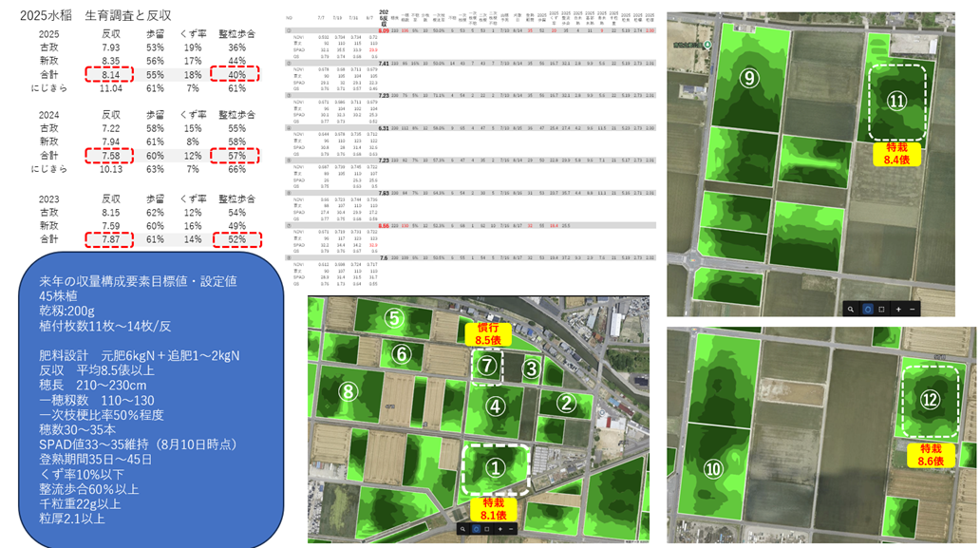Click field marker ⑩ on the map

pos(714,468)
